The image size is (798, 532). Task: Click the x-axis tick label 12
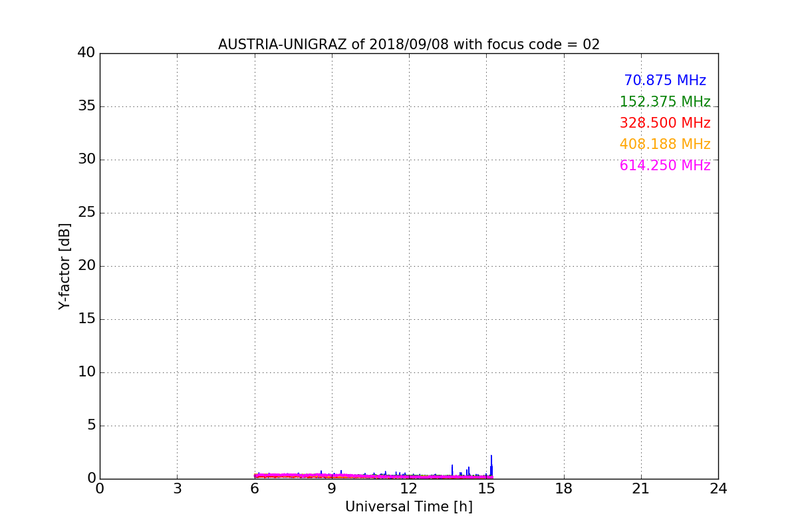pos(409,489)
